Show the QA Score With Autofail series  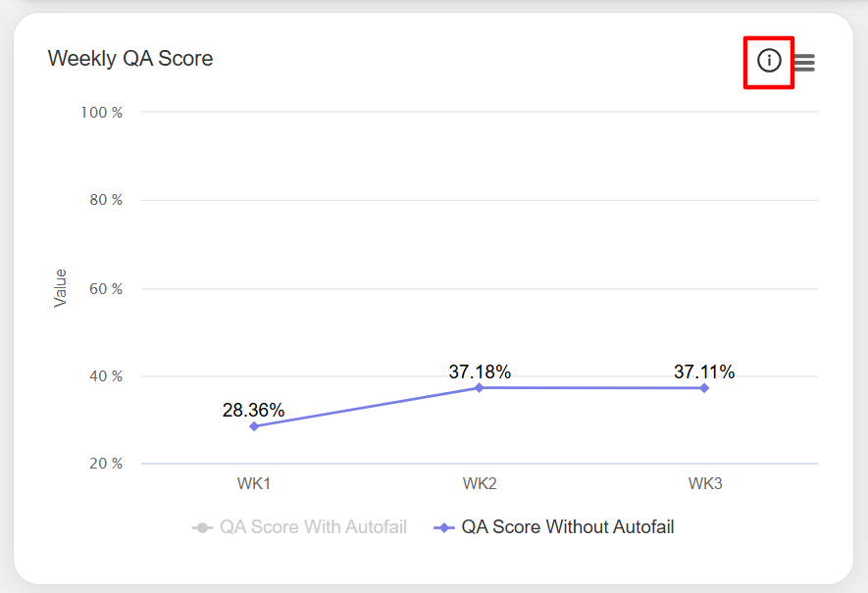click(312, 527)
